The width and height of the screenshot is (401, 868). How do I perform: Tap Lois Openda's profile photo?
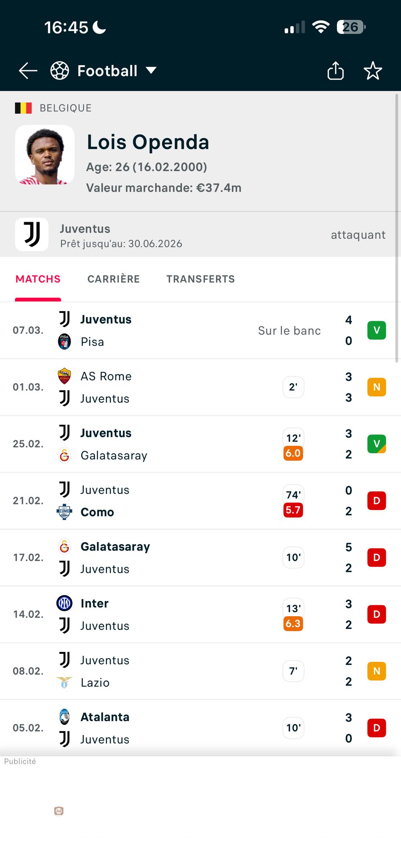45,155
